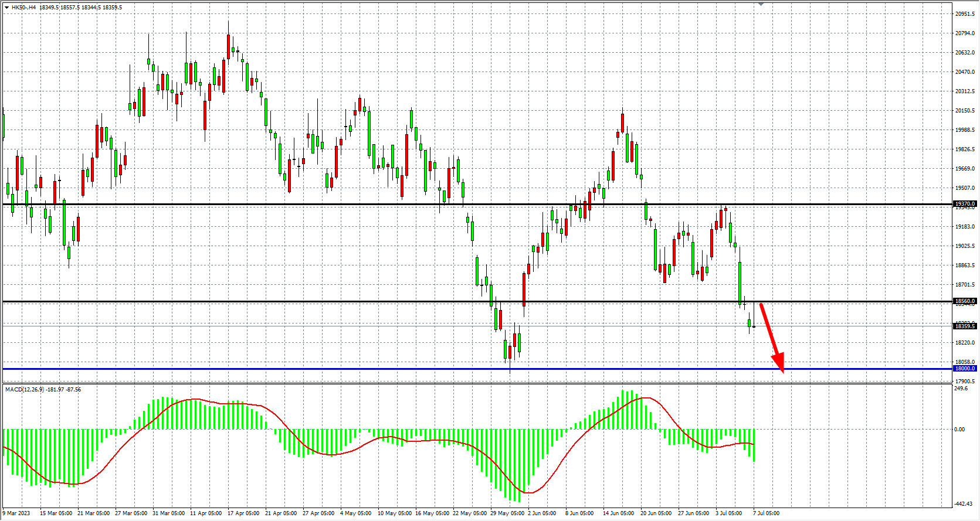Click the current price label 18359.5

[965, 326]
